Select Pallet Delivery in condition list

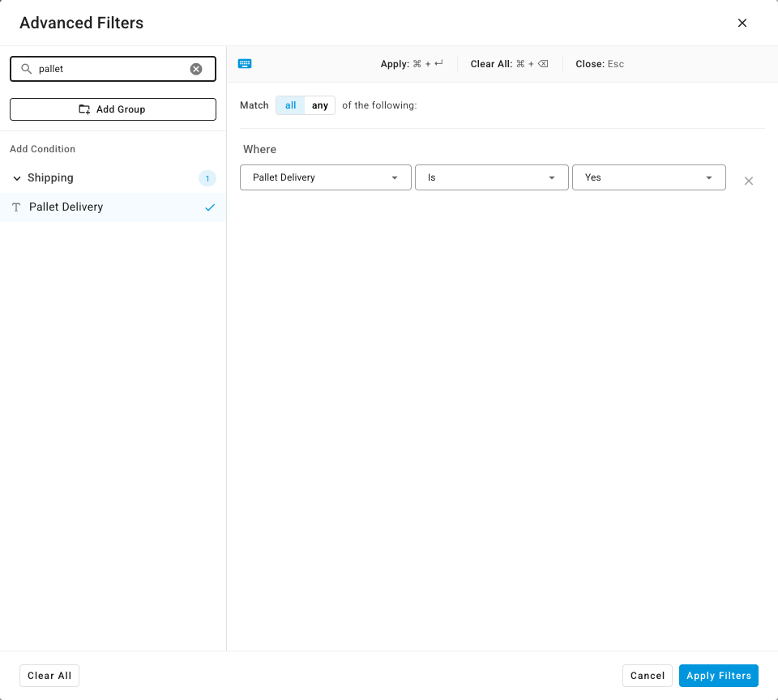tap(113, 207)
